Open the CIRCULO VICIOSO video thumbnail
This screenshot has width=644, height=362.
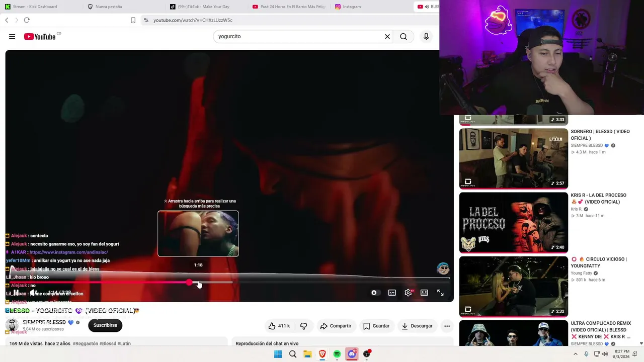(x=514, y=287)
